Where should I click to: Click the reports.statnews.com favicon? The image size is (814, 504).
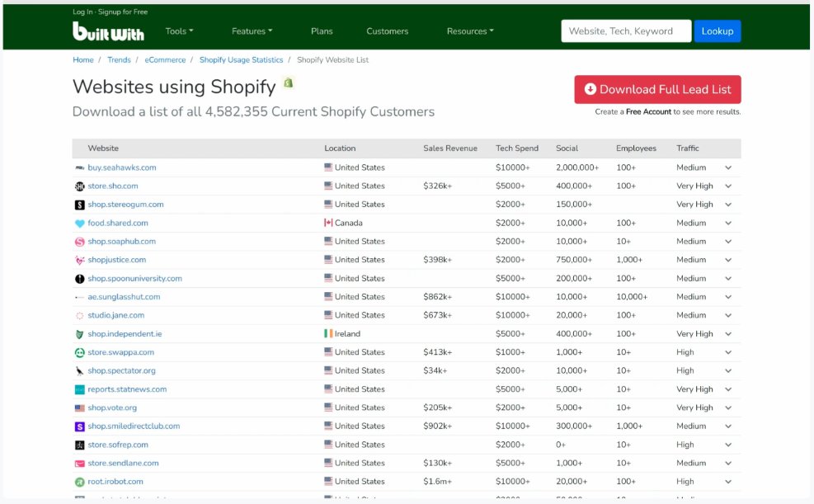point(79,389)
